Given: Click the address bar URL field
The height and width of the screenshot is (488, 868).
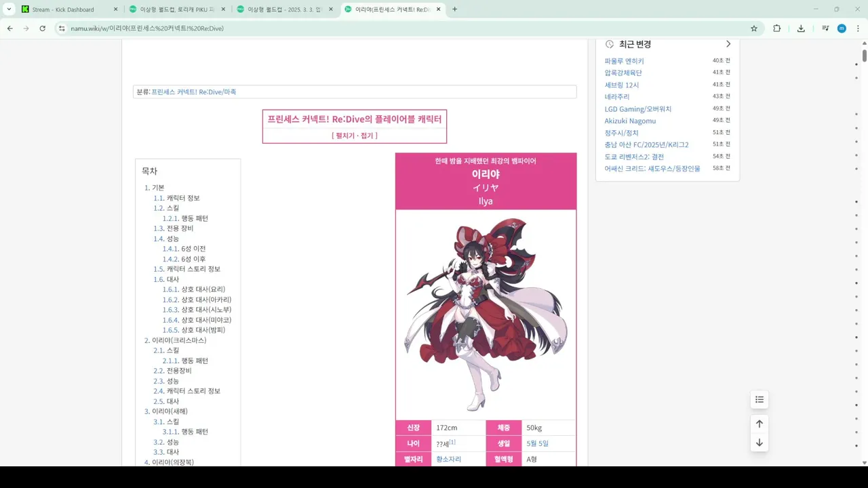Looking at the screenshot, I should (x=407, y=28).
